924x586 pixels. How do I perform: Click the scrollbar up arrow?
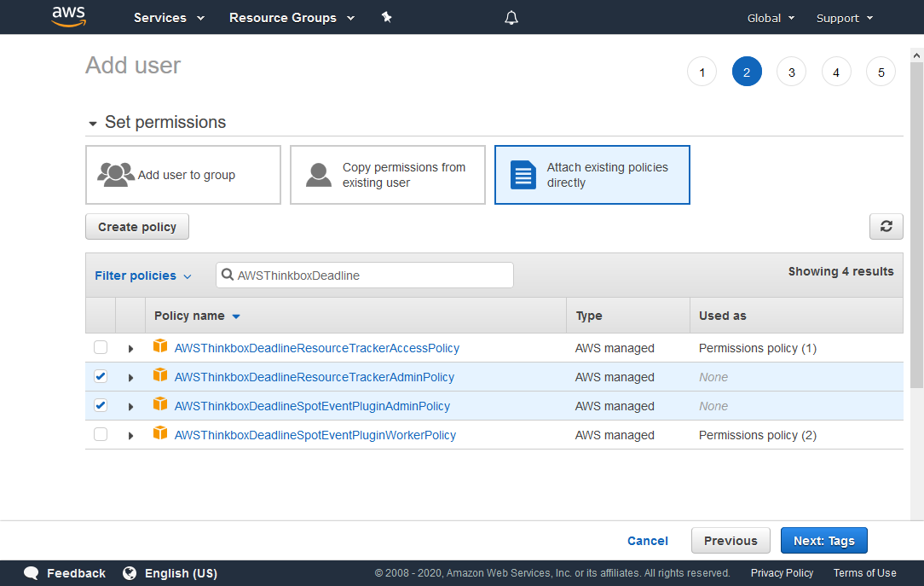pyautogui.click(x=916, y=55)
